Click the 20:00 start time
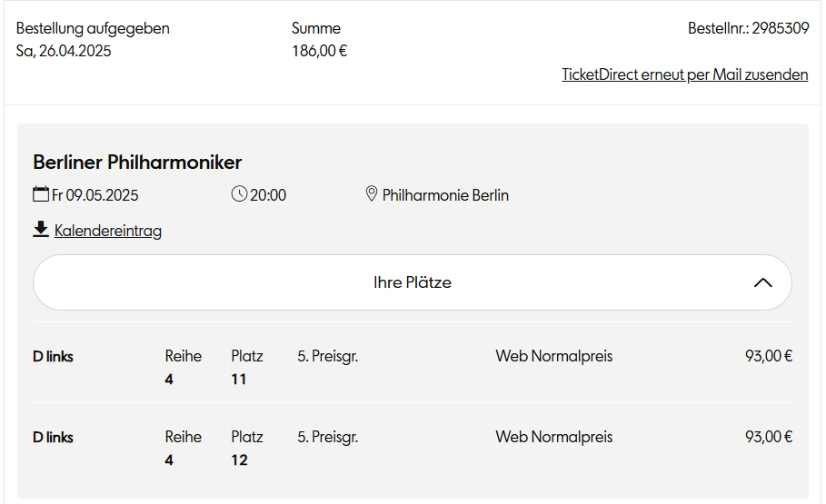The height and width of the screenshot is (504, 826). [268, 195]
